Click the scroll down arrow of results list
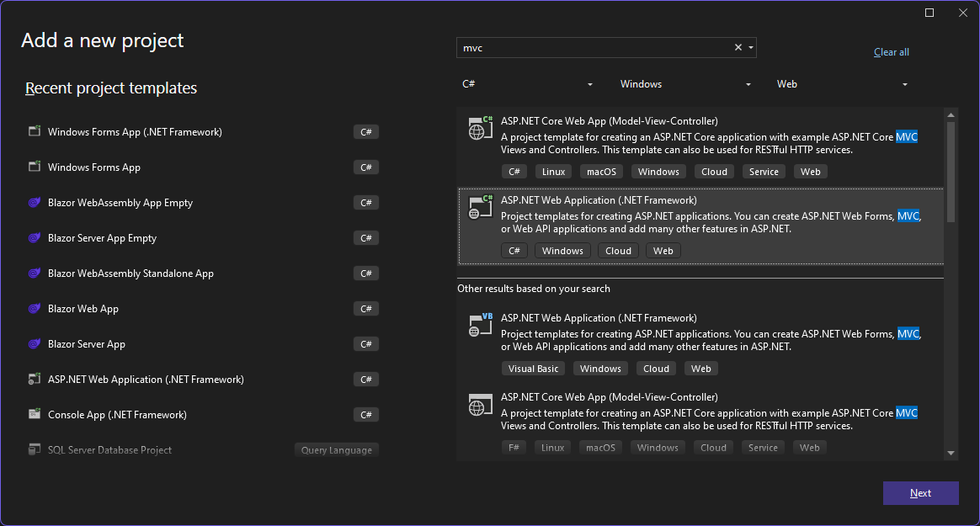The height and width of the screenshot is (526, 980). (951, 454)
